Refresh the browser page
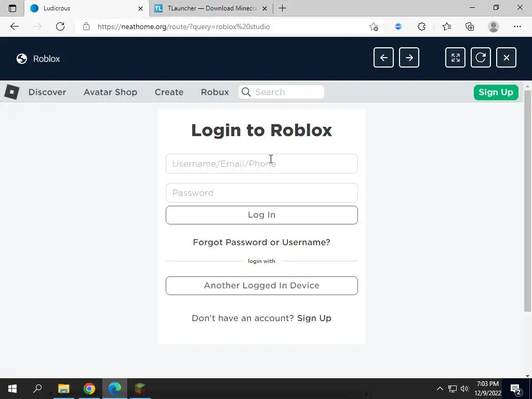Viewport: 532px width, 399px height. tap(60, 26)
